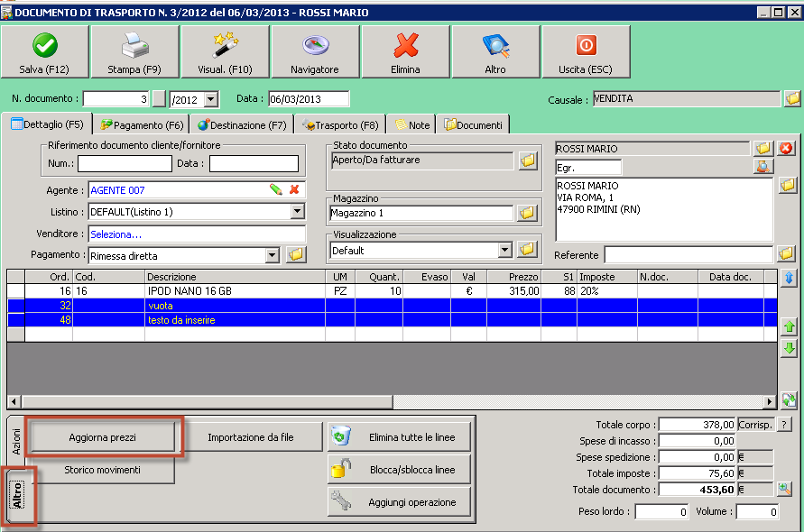This screenshot has width=804, height=532.
Task: Click the Elimina tutte le linee button
Action: tap(400, 437)
